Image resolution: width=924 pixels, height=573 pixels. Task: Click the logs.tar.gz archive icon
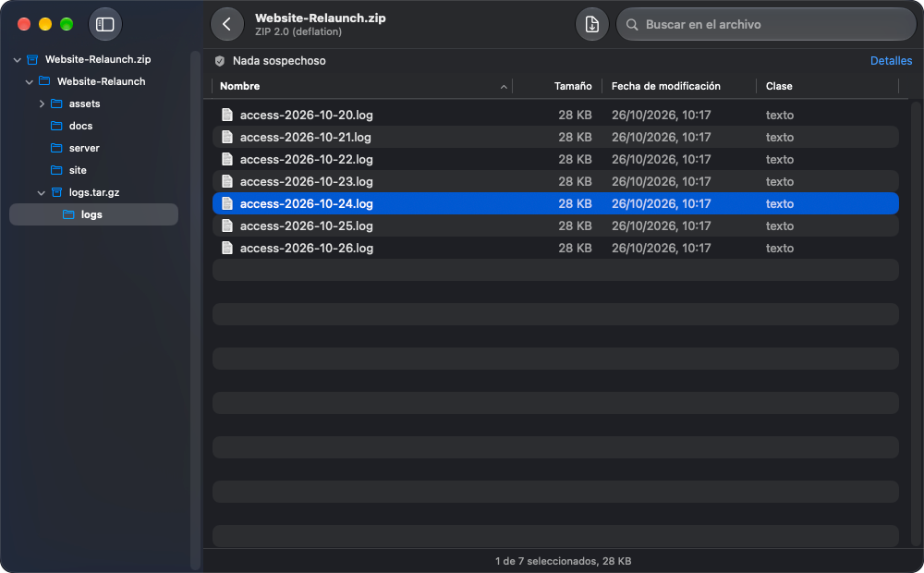[56, 192]
